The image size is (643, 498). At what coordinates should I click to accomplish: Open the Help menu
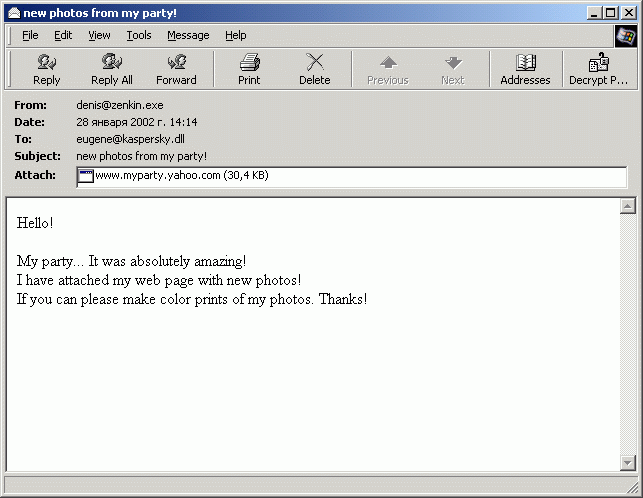235,35
